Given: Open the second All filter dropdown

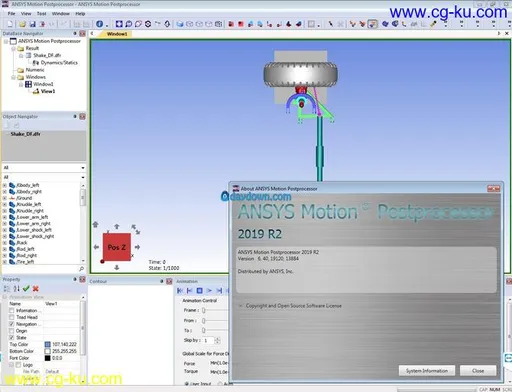Looking at the screenshot, I should [83, 177].
